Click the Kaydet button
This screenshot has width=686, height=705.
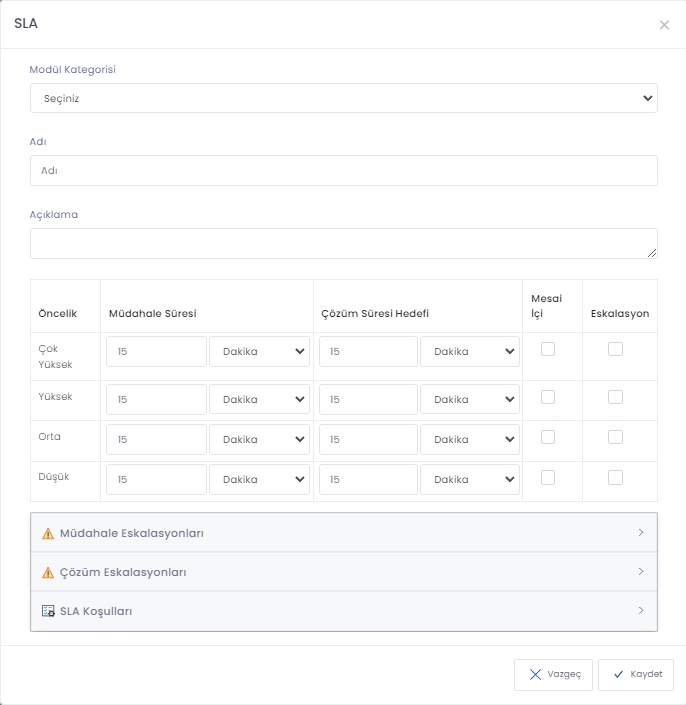point(636,674)
